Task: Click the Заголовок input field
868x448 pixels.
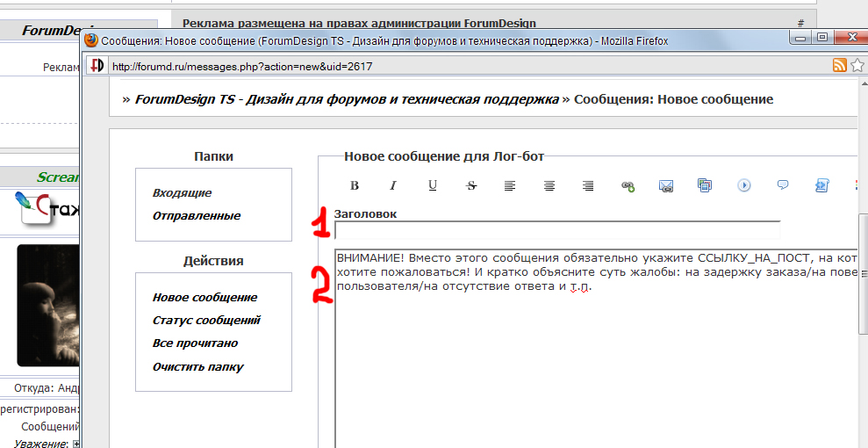Action: point(556,231)
